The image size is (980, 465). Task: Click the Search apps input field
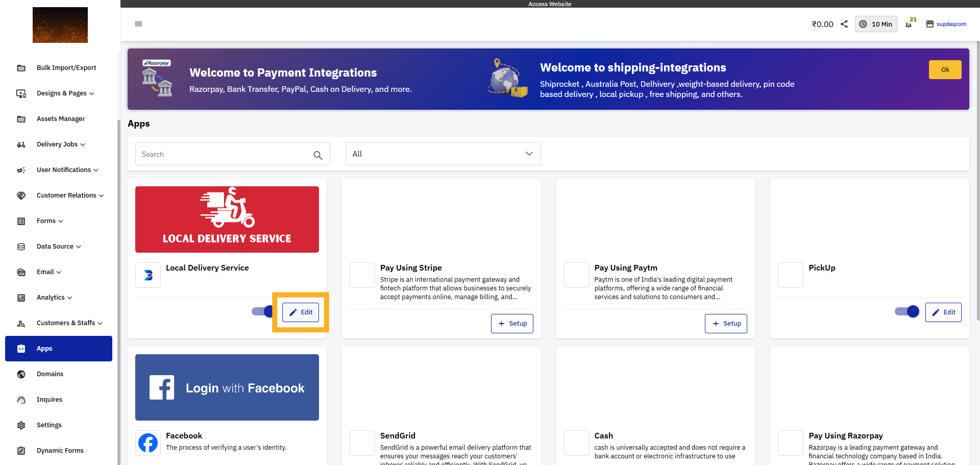pos(225,154)
